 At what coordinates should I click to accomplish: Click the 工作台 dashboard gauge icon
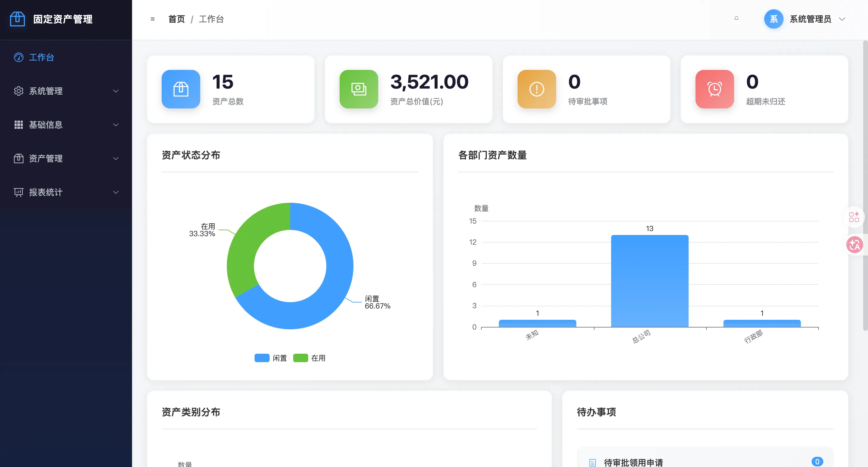[18, 57]
